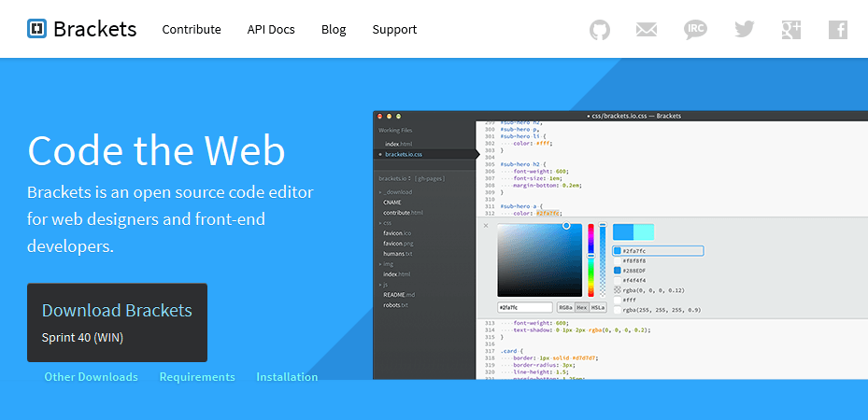The width and height of the screenshot is (868, 420).
Task: Open the Contribute menu item
Action: click(192, 29)
